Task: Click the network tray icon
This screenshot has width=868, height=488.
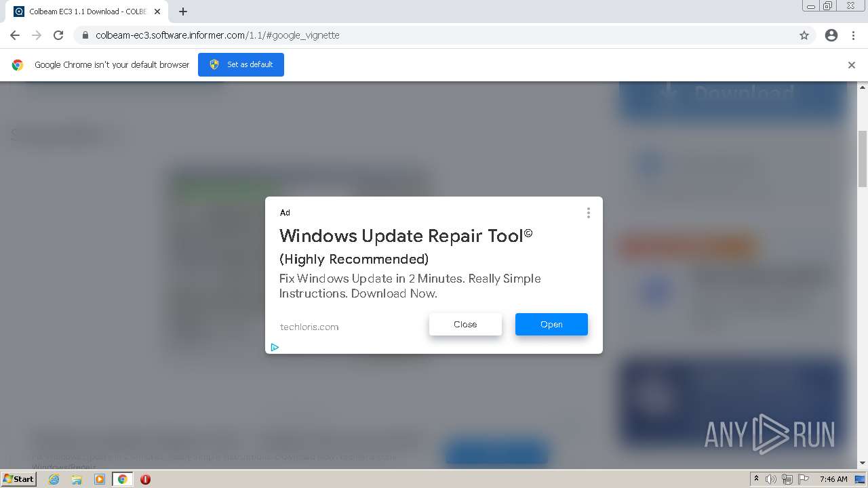Action: point(787,479)
